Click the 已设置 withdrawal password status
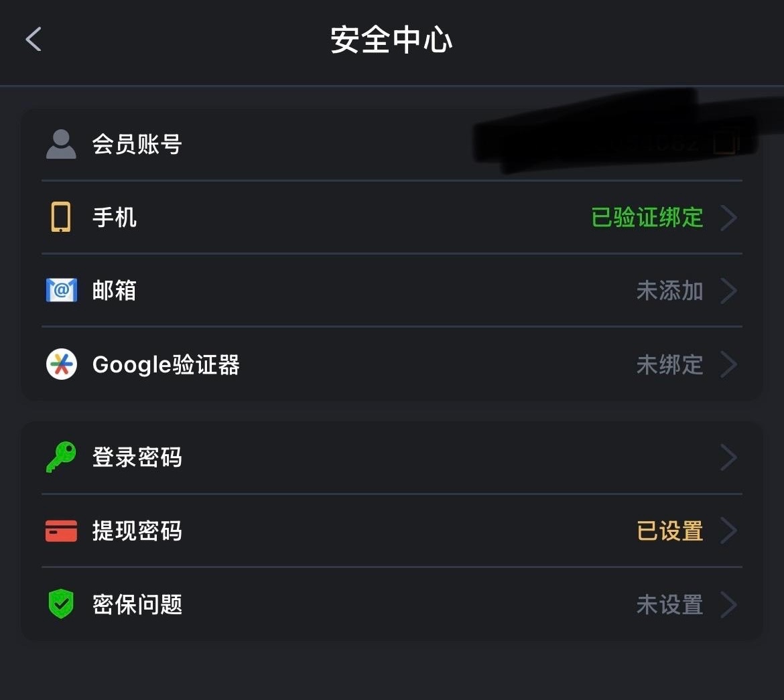Viewport: 784px width, 700px height. [669, 531]
